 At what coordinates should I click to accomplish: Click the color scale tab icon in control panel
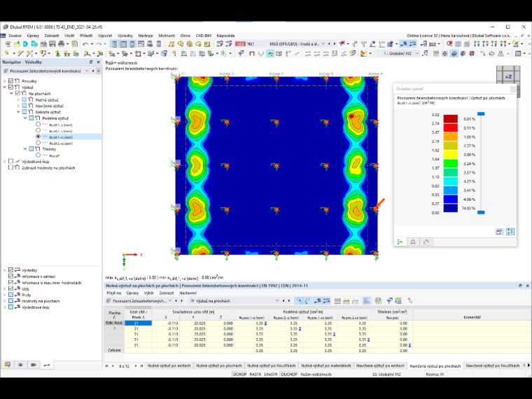(x=400, y=242)
